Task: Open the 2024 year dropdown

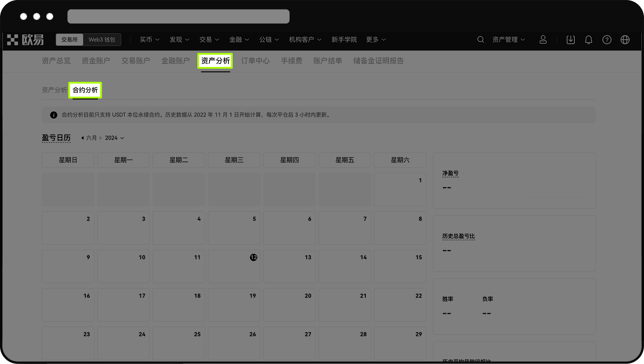Action: point(114,137)
